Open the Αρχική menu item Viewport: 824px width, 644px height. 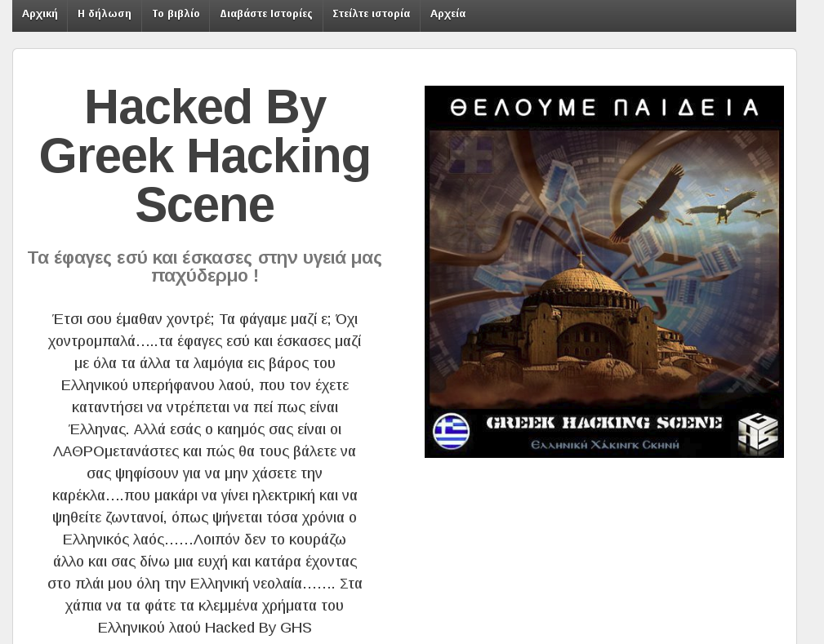[x=40, y=14]
